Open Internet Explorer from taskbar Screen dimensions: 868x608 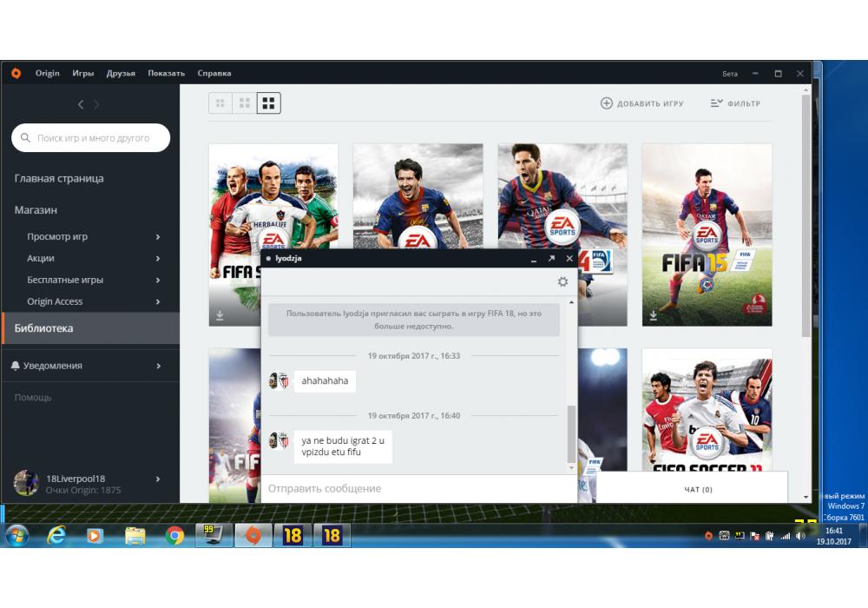[56, 536]
